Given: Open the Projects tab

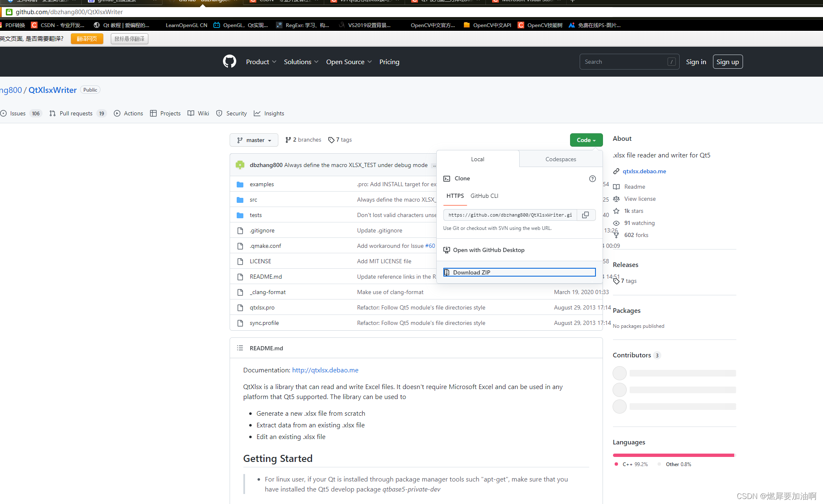Looking at the screenshot, I should coord(165,113).
